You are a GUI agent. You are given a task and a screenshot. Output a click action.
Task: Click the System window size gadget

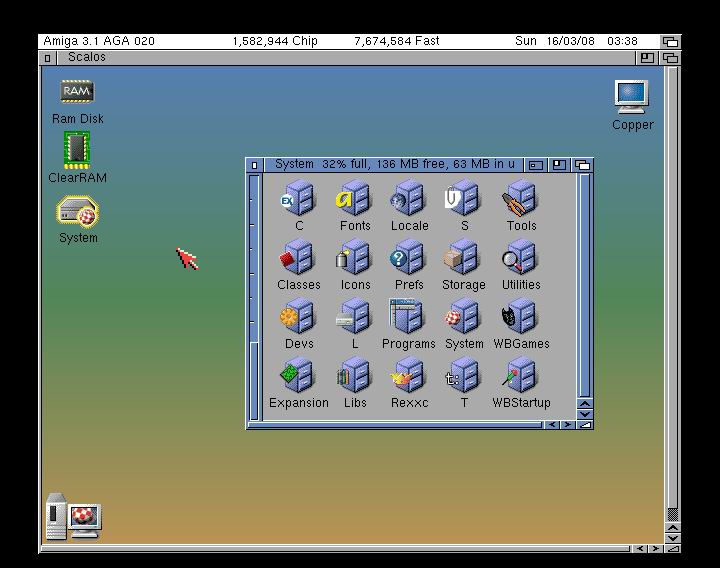pyautogui.click(x=585, y=425)
